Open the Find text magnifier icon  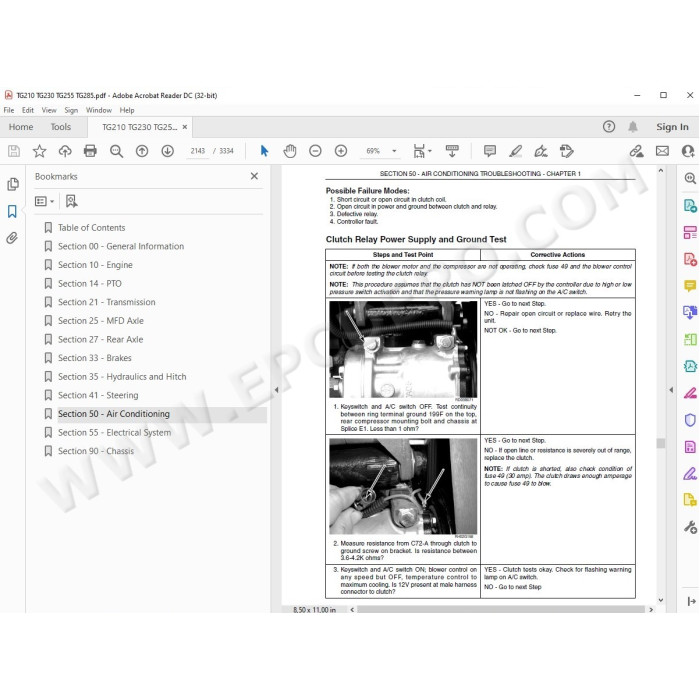117,151
